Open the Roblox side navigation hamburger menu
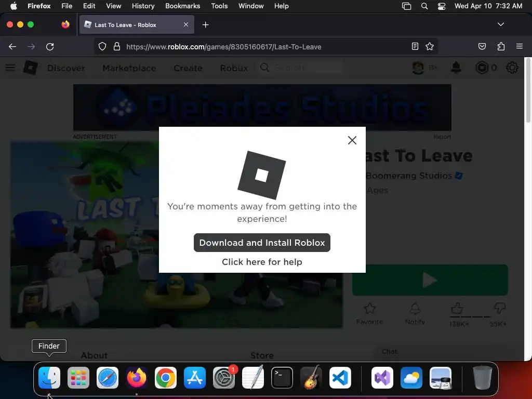 click(x=10, y=68)
